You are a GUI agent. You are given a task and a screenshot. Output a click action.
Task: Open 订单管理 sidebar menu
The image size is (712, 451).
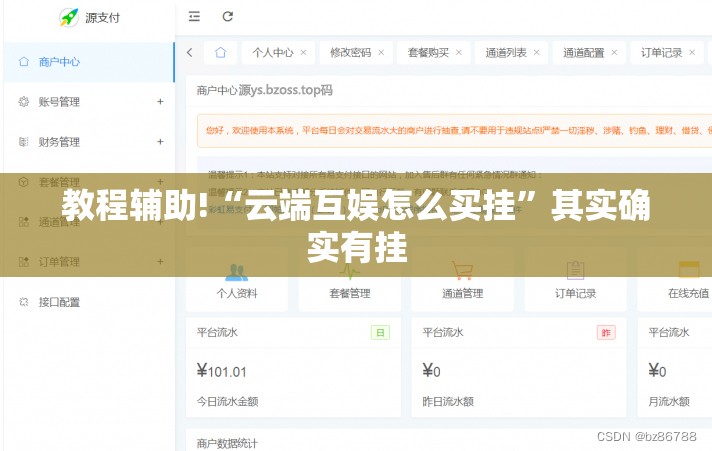coord(89,262)
